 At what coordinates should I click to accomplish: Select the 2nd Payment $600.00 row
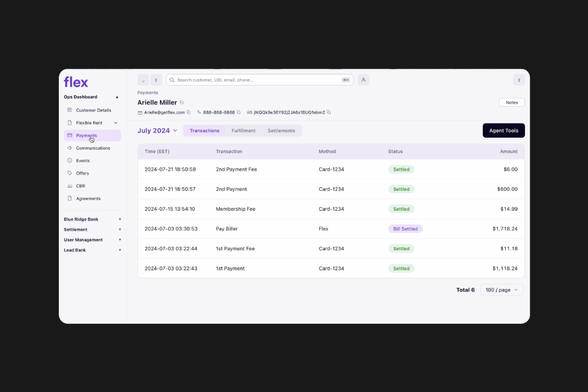click(x=331, y=189)
